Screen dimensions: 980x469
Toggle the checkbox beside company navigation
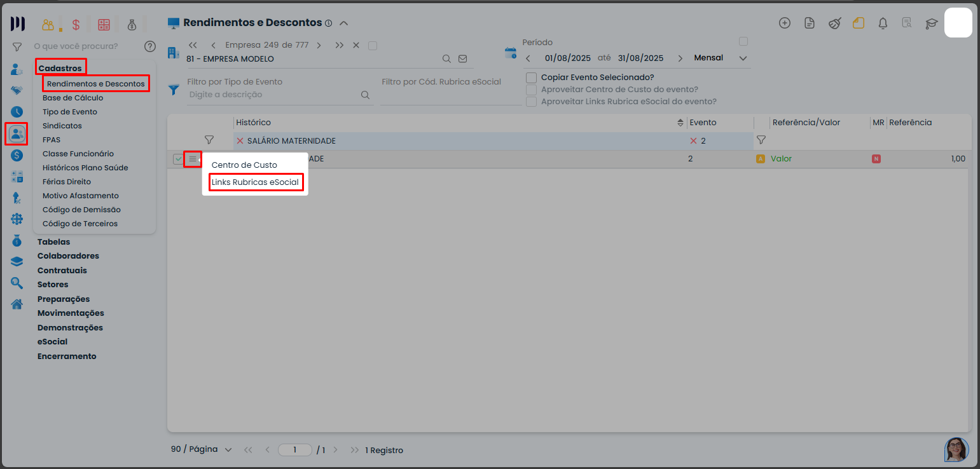coord(373,46)
